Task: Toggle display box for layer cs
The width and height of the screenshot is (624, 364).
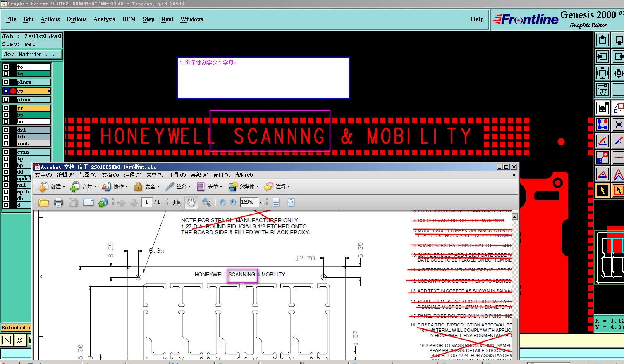Action: coord(6,91)
